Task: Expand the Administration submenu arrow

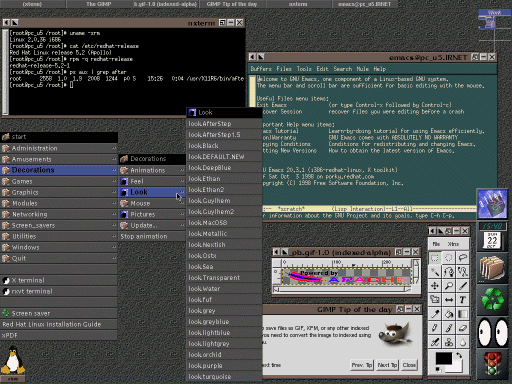Action: point(114,148)
